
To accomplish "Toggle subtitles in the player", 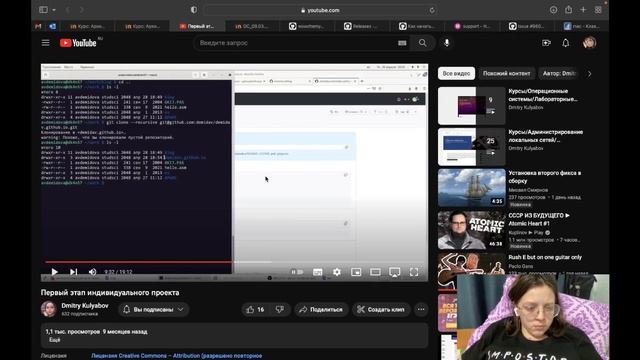I will (318, 272).
